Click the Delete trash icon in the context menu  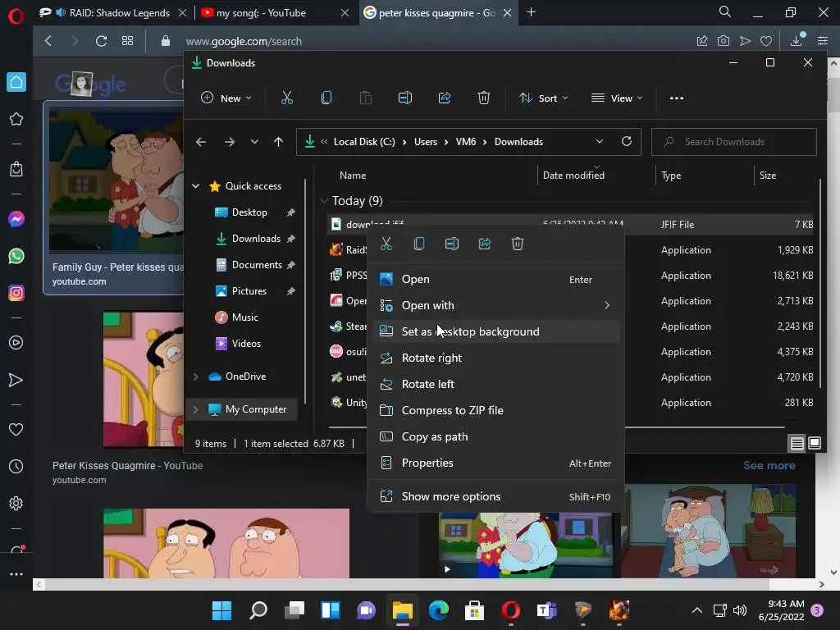click(518, 244)
